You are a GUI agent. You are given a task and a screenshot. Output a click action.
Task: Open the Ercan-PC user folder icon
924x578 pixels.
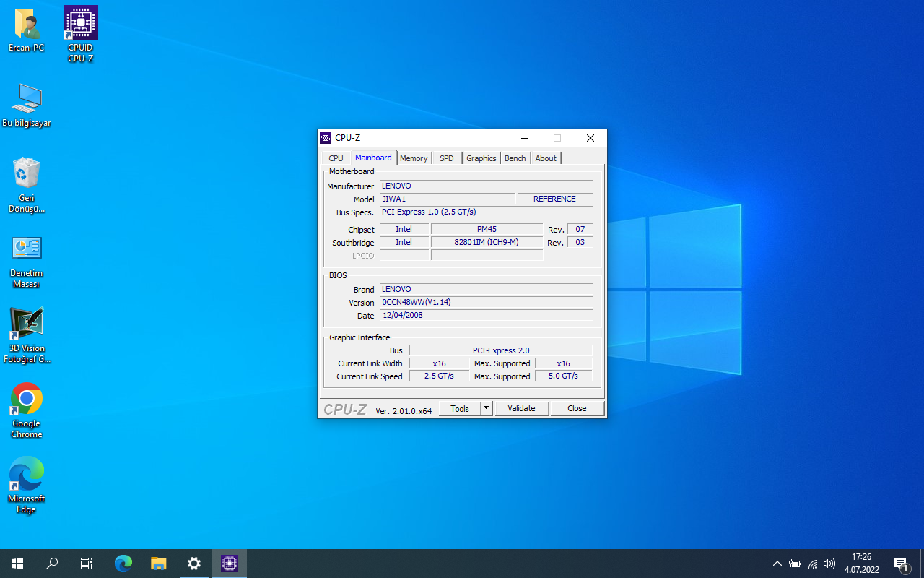click(x=27, y=30)
